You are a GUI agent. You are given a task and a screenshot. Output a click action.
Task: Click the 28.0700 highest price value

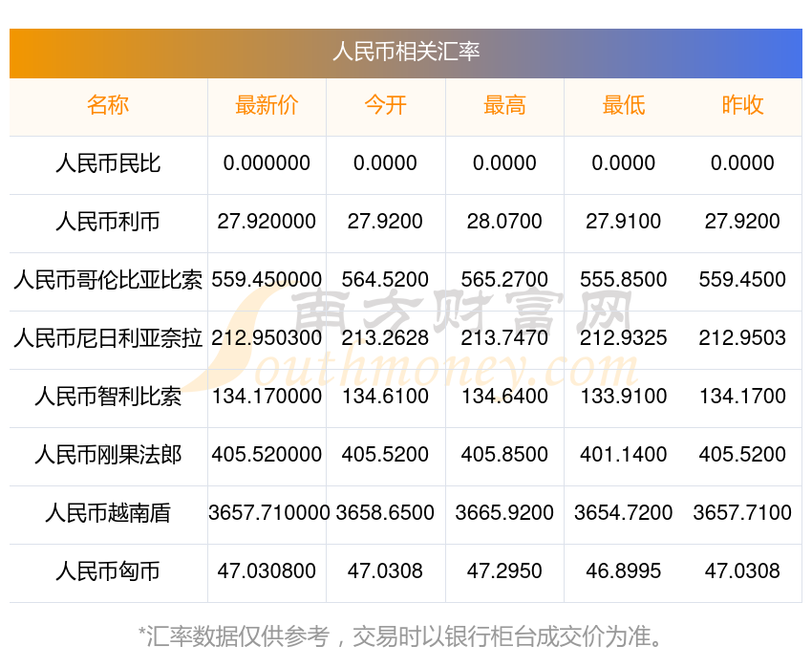[504, 222]
